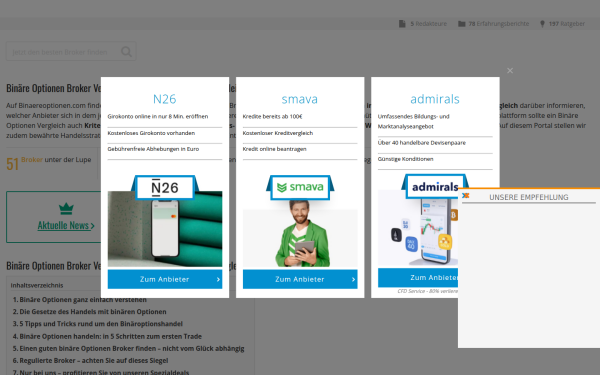Viewport: 600px width, 375px height.
Task: Open the admirals 'Zum Anbieter' button
Action: click(x=418, y=277)
